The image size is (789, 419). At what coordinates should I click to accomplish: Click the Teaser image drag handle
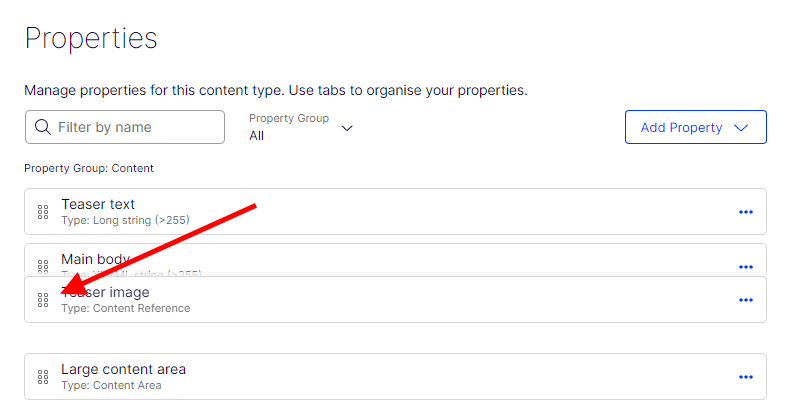click(43, 300)
